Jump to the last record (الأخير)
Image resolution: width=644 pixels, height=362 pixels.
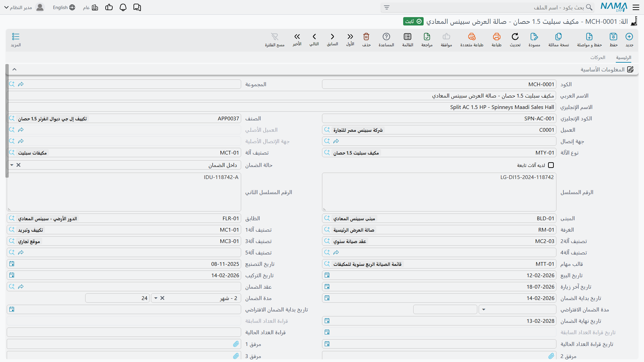pos(297,40)
